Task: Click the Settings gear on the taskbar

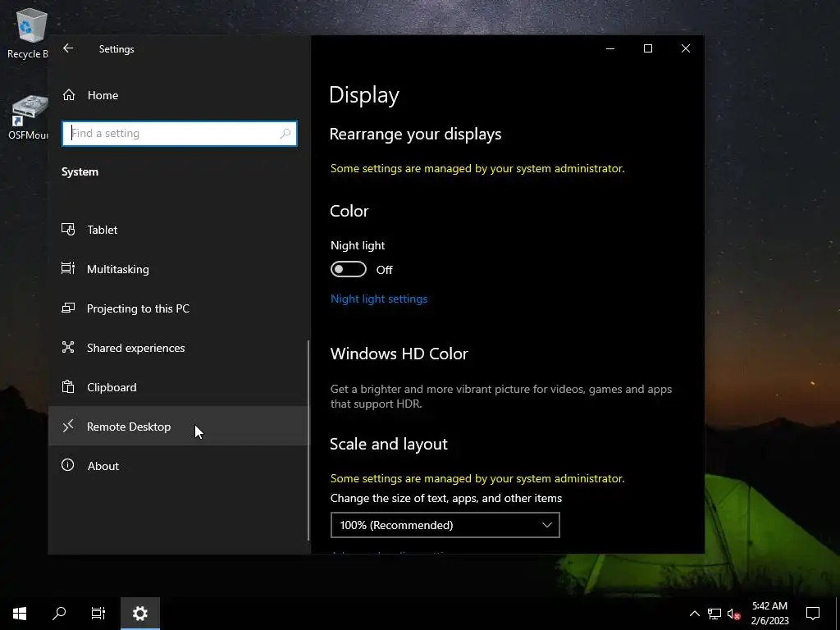Action: coord(139,614)
